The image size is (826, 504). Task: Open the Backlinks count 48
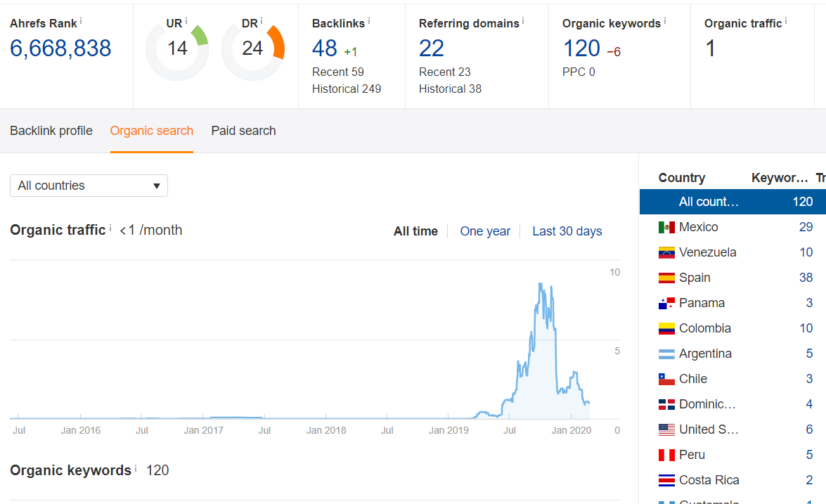coord(325,49)
